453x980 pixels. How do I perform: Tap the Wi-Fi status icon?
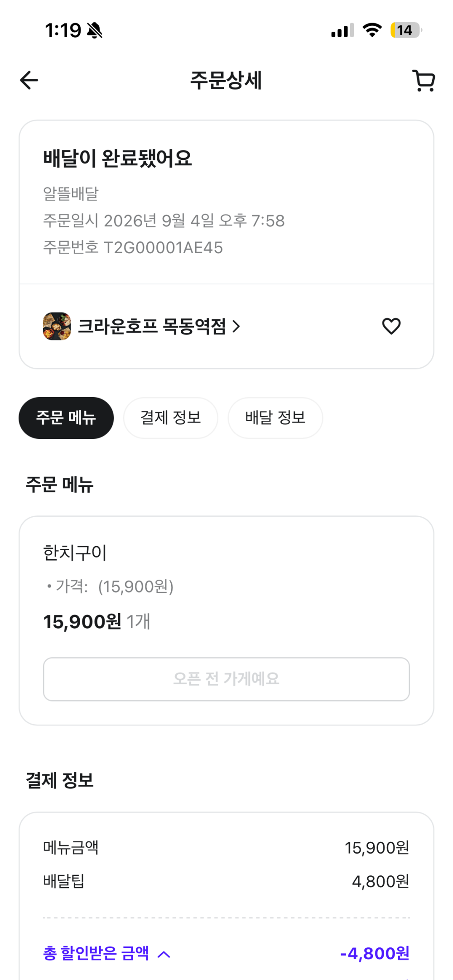tap(372, 30)
